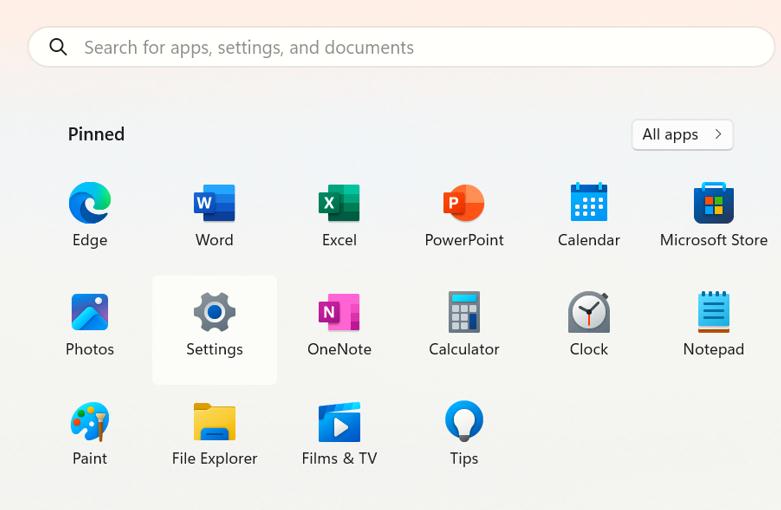The image size is (781, 510).
Task: Launch Microsoft Word from pinned apps
Action: [x=214, y=204]
